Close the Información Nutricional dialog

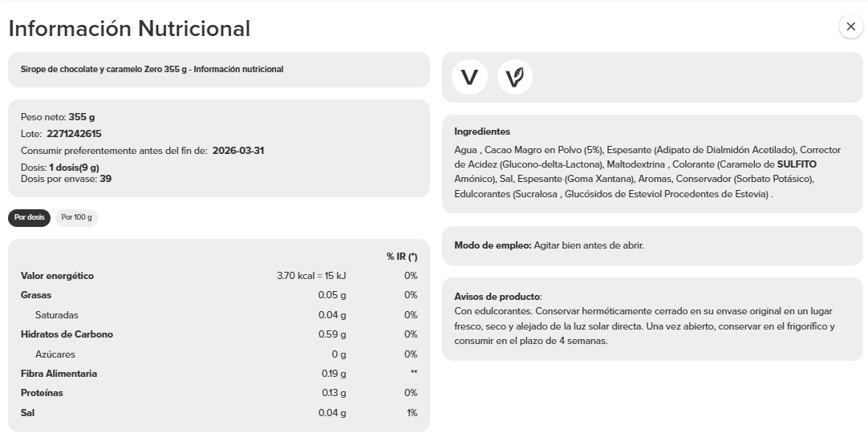[x=850, y=26]
